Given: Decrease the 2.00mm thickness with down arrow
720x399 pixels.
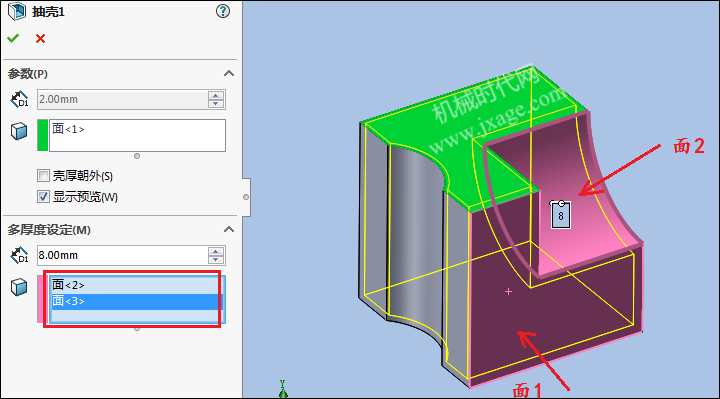Looking at the screenshot, I should [216, 104].
